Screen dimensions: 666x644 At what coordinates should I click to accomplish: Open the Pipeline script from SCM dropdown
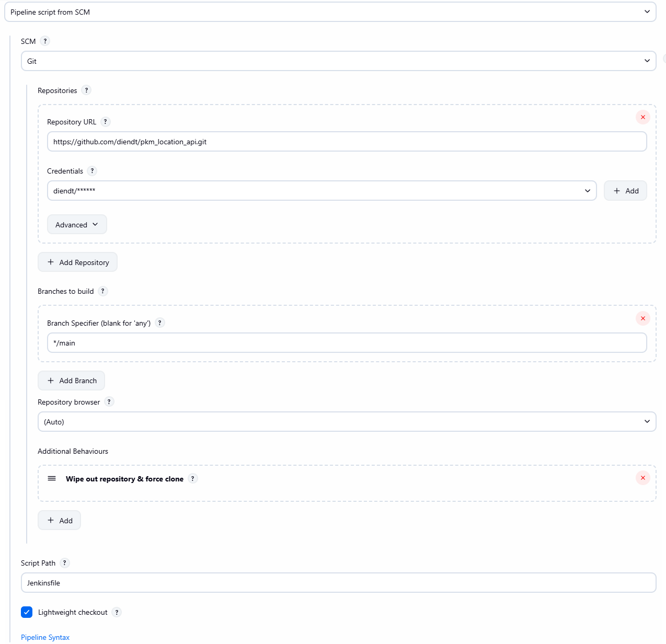330,12
